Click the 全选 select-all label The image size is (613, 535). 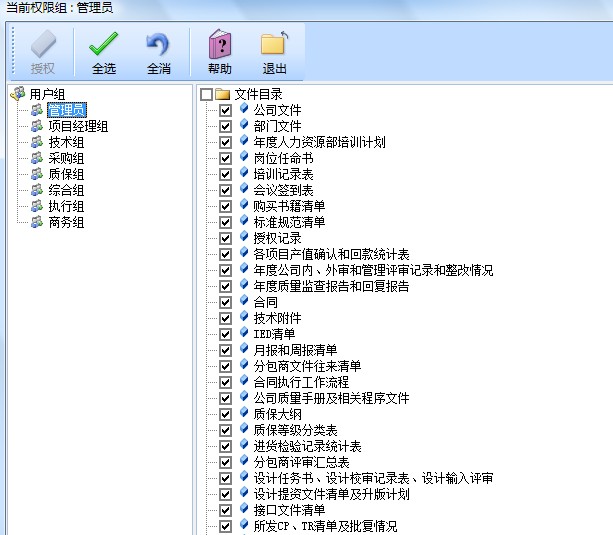[x=104, y=69]
